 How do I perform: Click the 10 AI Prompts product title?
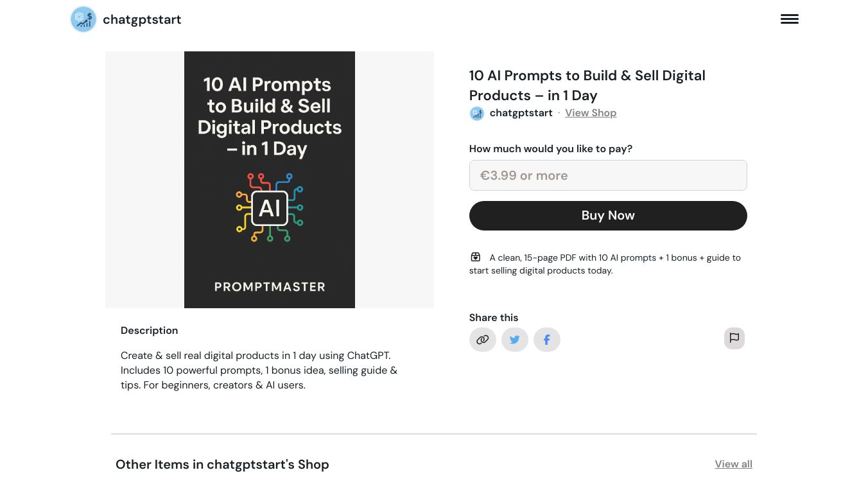point(587,85)
